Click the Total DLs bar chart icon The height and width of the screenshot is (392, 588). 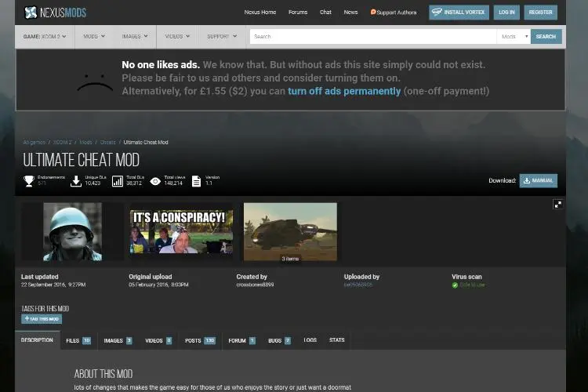point(118,181)
